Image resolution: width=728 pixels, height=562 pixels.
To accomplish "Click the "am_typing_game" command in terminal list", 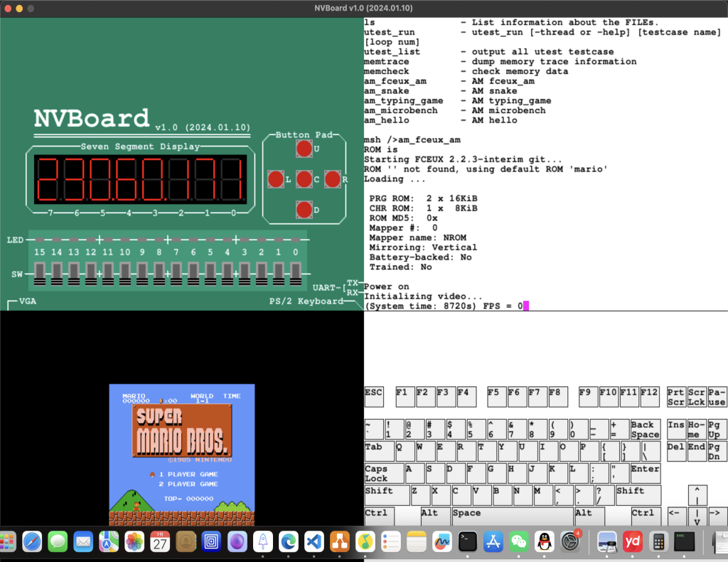I will click(x=404, y=101).
